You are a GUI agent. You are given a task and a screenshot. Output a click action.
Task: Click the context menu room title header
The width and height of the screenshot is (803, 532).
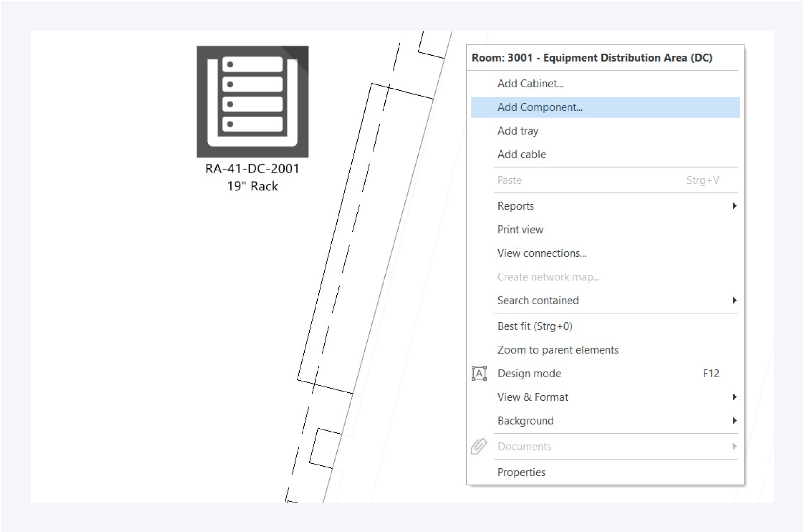[x=592, y=58]
